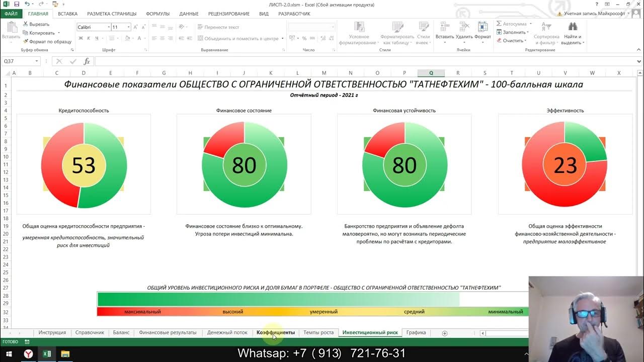Image resolution: width=644 pixels, height=362 pixels.
Task: Open Yandex browser from taskbar
Action: (29, 354)
